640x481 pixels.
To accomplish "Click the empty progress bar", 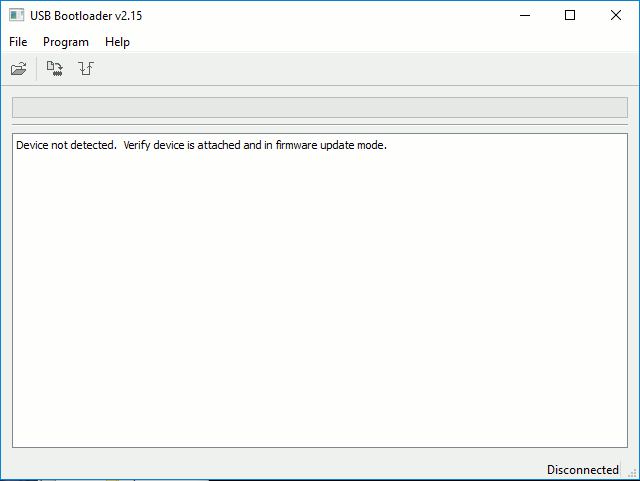I will pos(319,108).
